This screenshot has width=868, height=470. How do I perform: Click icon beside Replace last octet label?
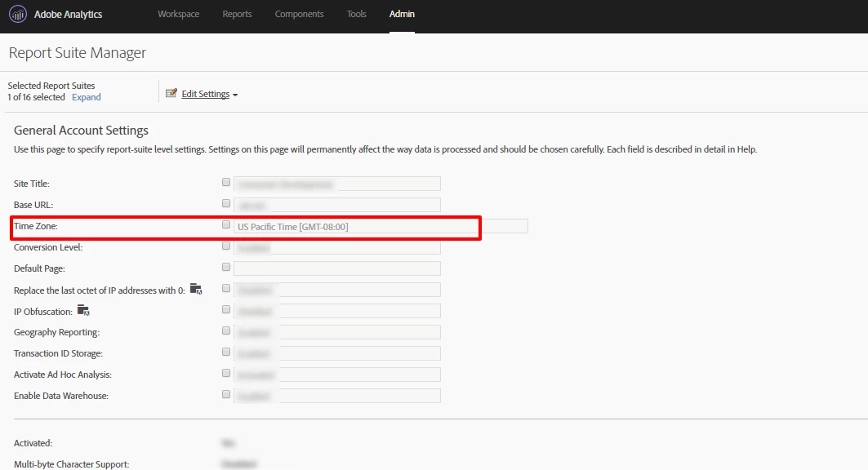click(196, 289)
